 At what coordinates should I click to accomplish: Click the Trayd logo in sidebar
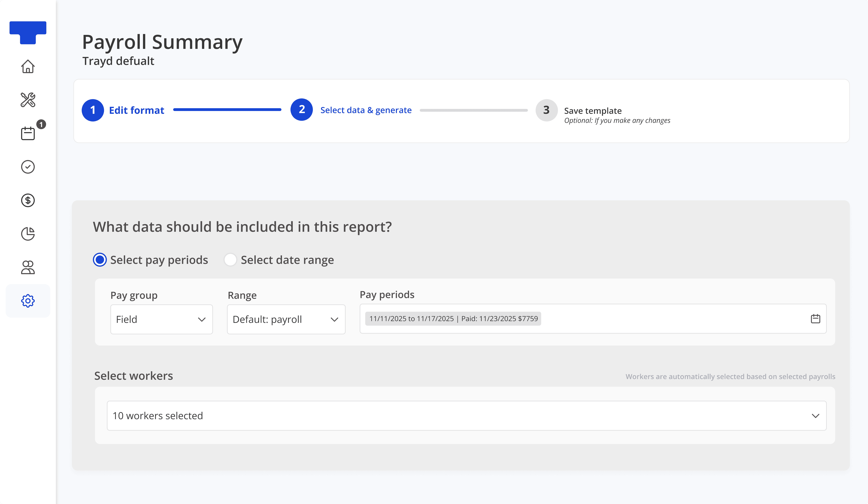pyautogui.click(x=28, y=33)
